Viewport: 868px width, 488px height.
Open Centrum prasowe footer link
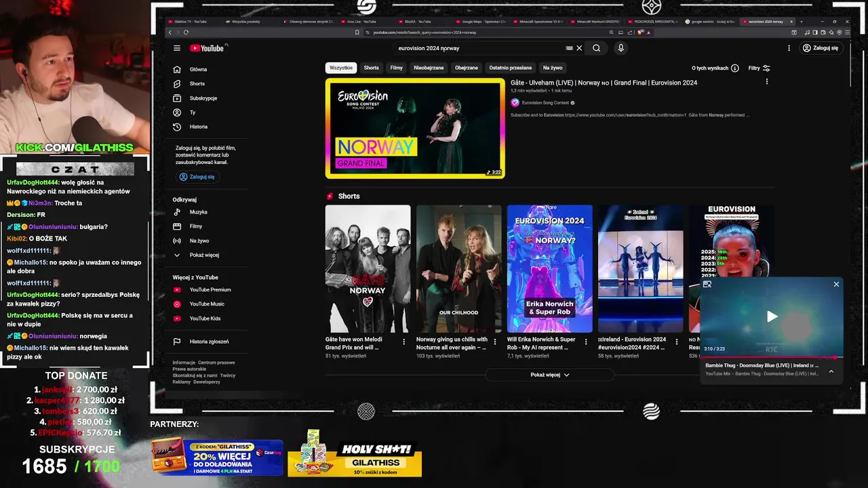click(x=216, y=363)
